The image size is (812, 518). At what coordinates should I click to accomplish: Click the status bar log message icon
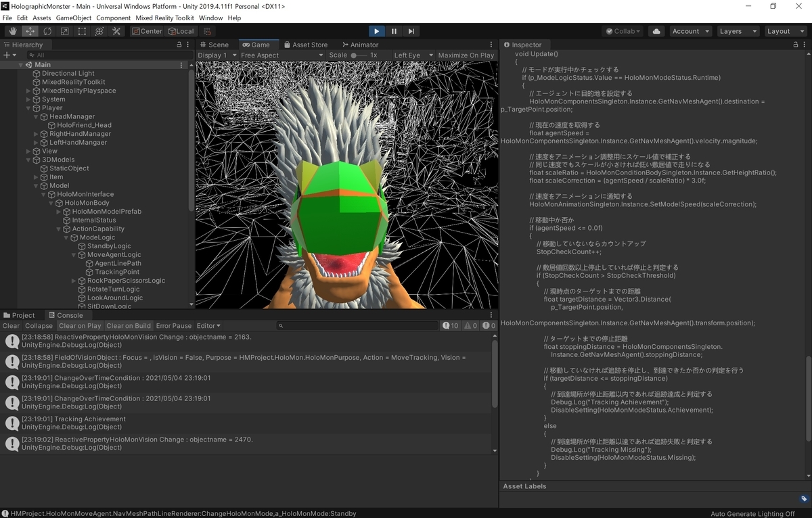(5, 513)
